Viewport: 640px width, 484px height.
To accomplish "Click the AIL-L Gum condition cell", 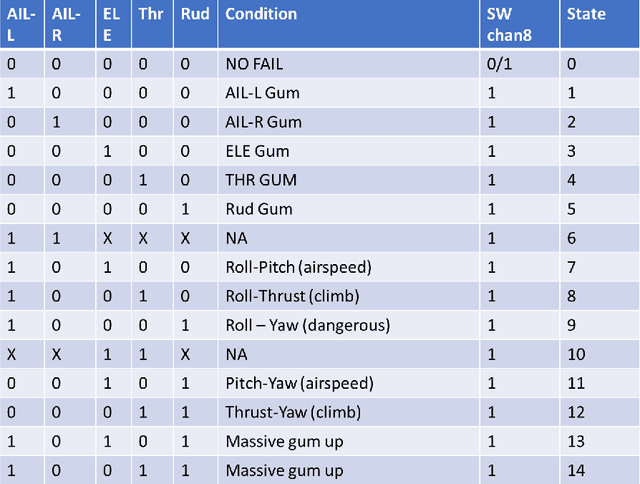I will click(263, 92).
